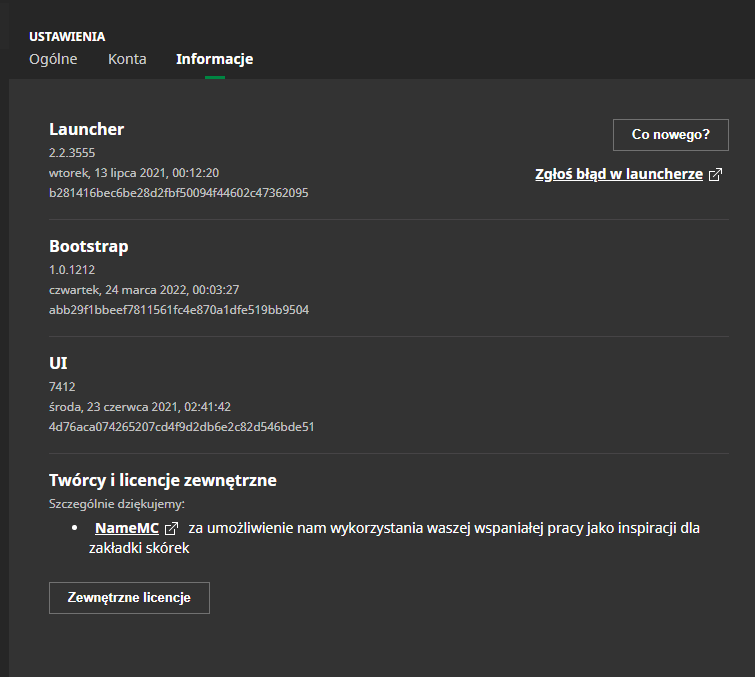Click the external link icon next to NameMC
The height and width of the screenshot is (677, 755).
click(x=171, y=529)
